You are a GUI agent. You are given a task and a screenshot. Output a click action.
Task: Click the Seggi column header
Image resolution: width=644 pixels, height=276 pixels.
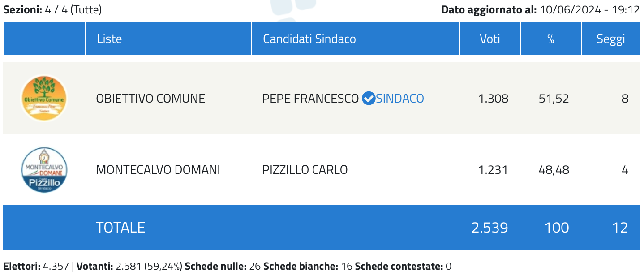pos(611,39)
